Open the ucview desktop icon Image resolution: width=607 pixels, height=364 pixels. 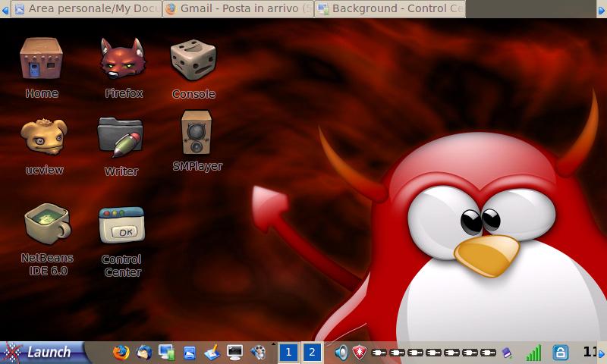44,137
